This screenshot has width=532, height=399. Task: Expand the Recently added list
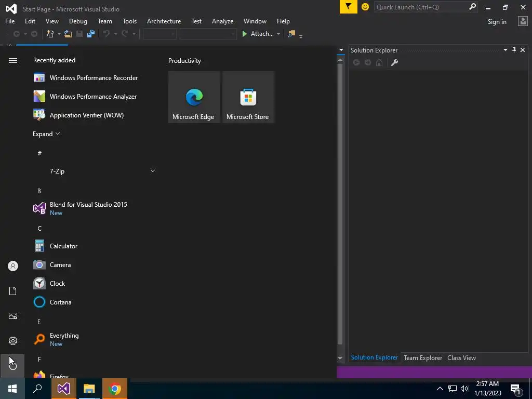coord(46,134)
